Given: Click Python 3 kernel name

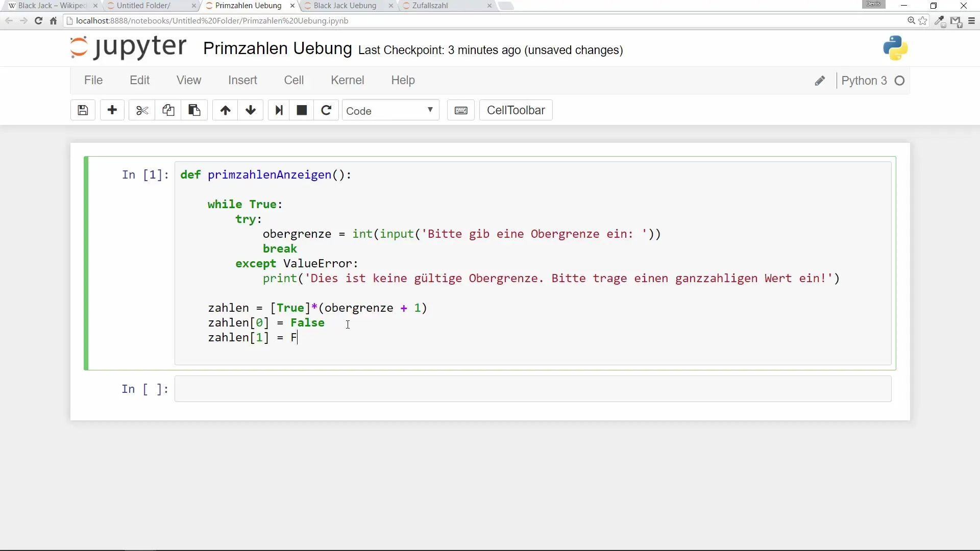Looking at the screenshot, I should click(864, 81).
